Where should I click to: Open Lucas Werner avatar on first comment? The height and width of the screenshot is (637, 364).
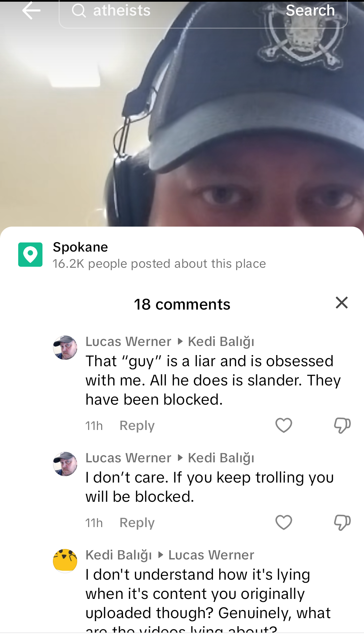coord(65,347)
